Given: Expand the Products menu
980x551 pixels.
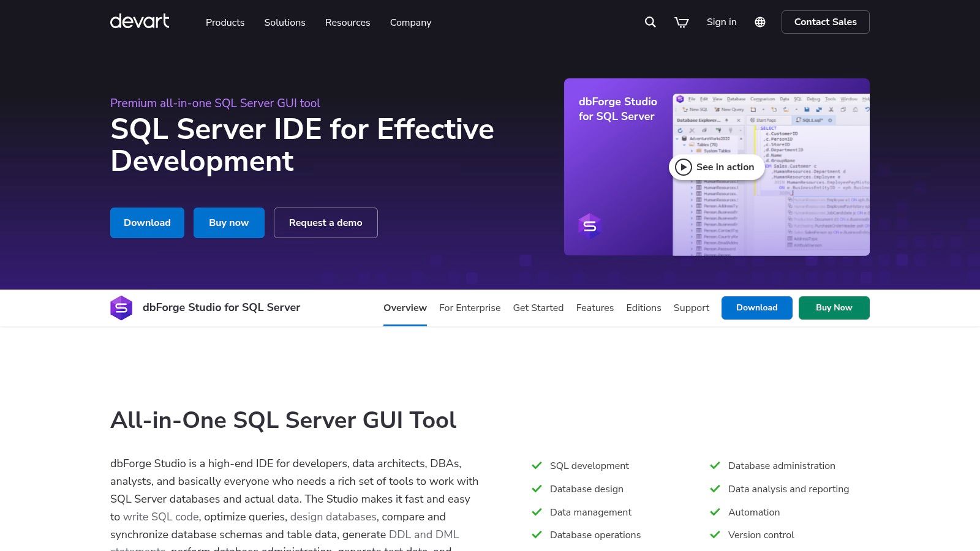Looking at the screenshot, I should click(x=225, y=23).
